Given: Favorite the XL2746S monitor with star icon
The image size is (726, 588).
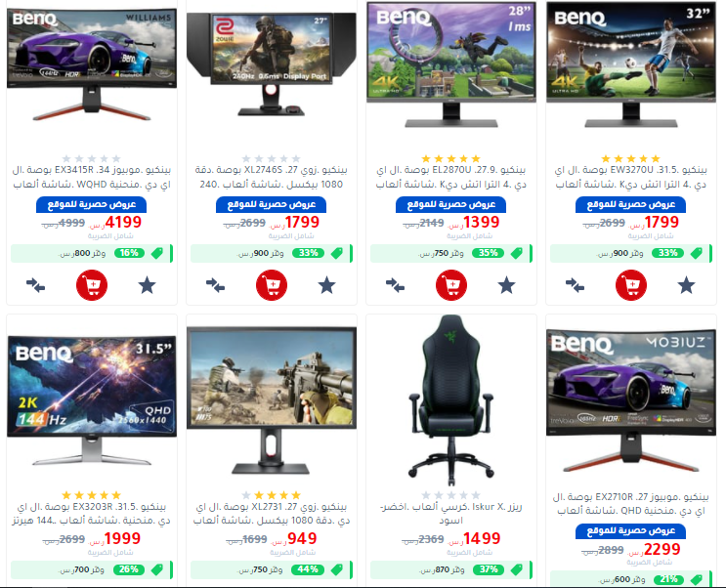Looking at the screenshot, I should 327,285.
